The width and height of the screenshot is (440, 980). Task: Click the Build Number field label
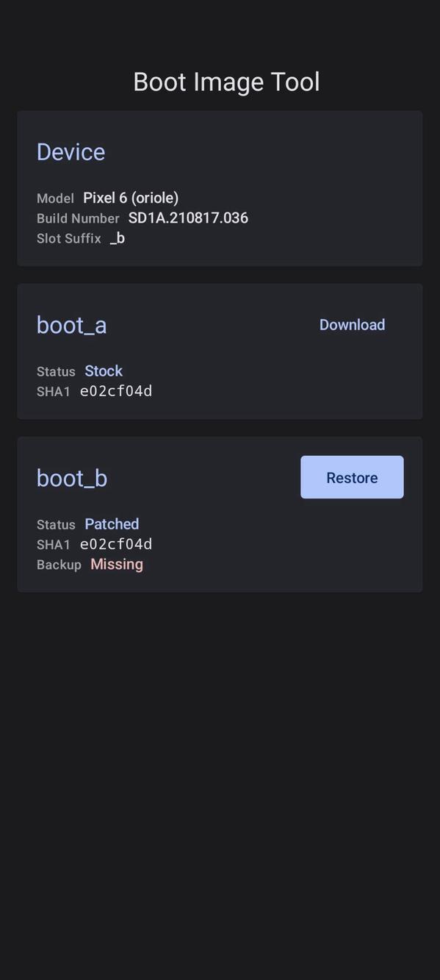78,218
